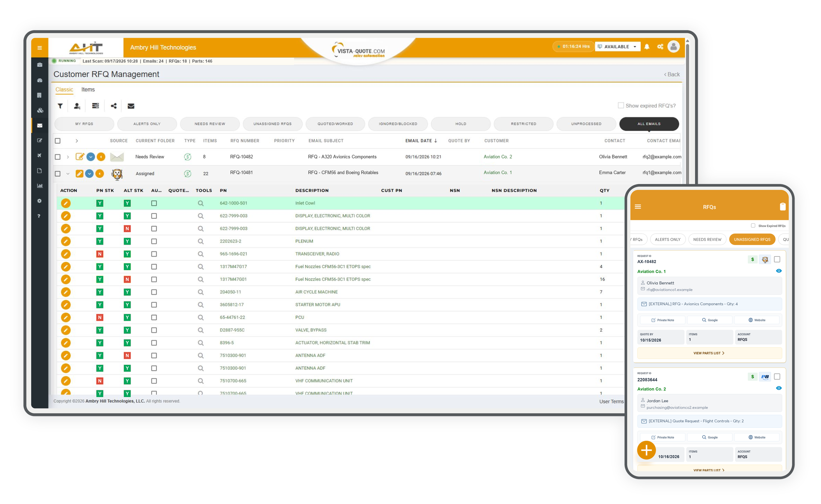Click the orange arrow on RFQ-10481 row

coord(100,174)
